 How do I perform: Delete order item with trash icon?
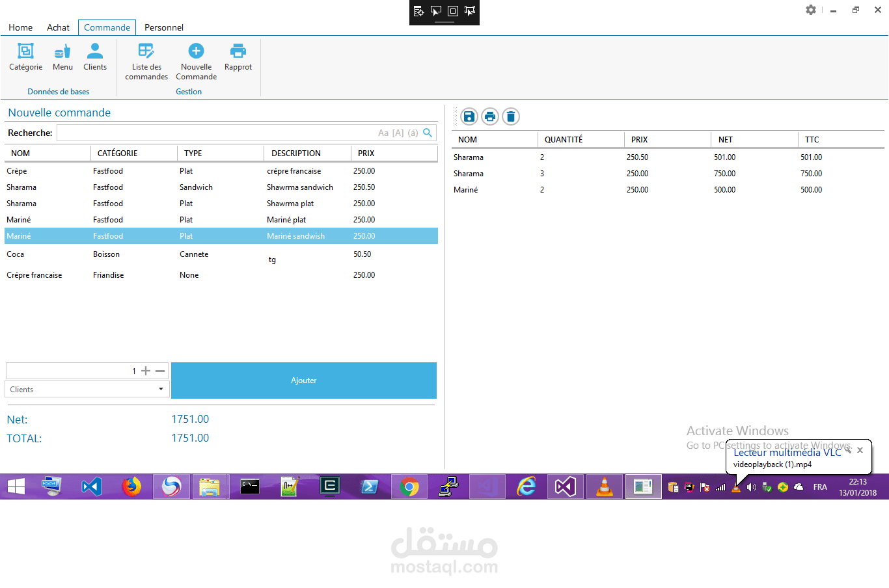pyautogui.click(x=511, y=116)
